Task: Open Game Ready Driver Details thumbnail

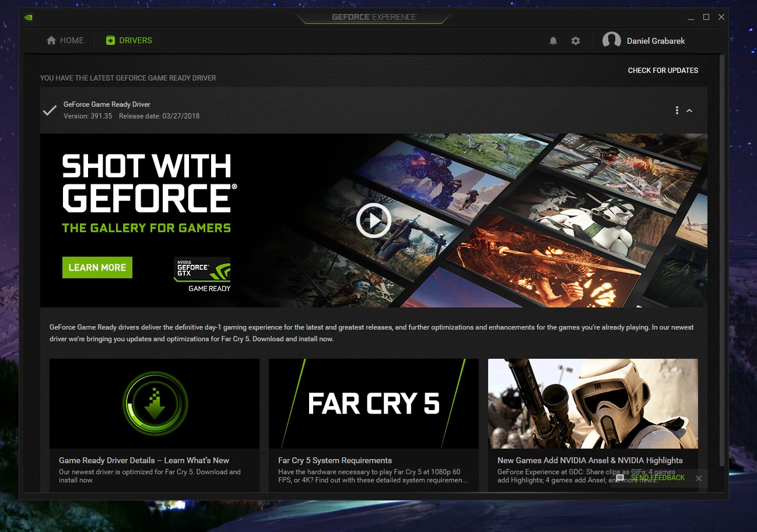Action: [x=155, y=404]
